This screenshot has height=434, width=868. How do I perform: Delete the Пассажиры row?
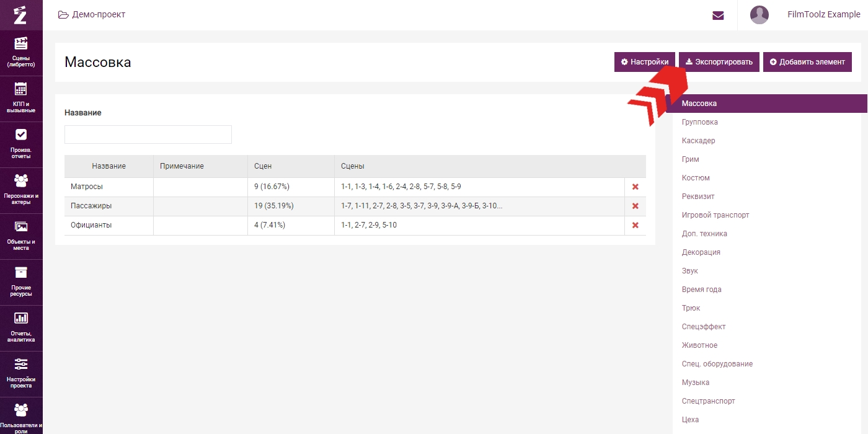pos(635,206)
